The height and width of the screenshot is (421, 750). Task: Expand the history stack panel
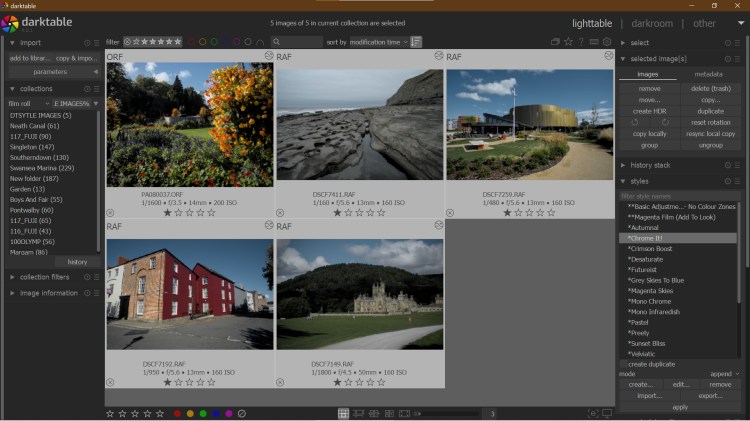tap(650, 164)
